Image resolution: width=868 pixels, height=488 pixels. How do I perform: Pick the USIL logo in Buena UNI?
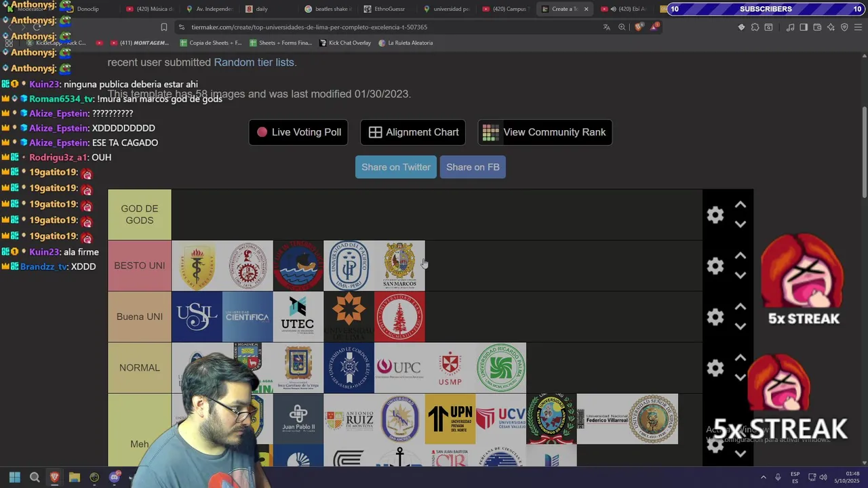pos(197,317)
